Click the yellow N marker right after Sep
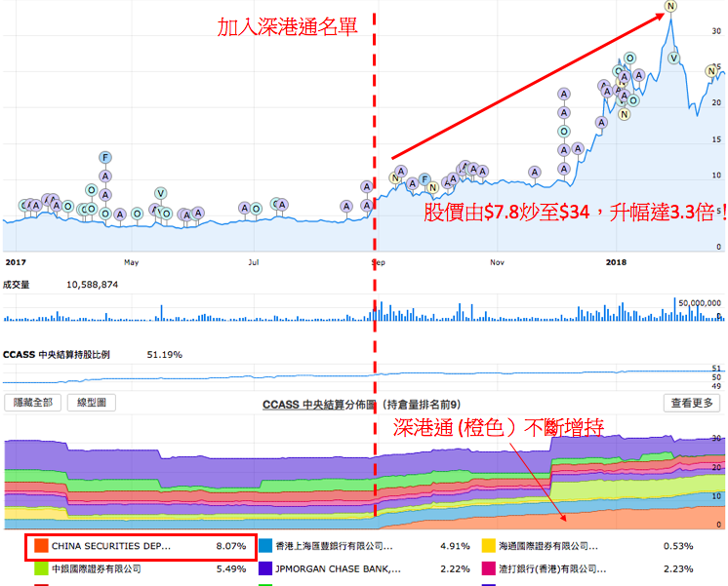The width and height of the screenshot is (728, 586). 395,177
